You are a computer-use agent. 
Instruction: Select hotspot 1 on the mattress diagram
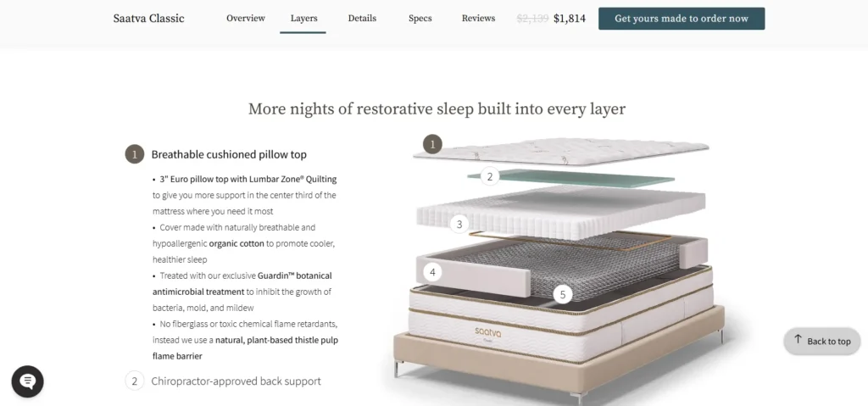[432, 145]
